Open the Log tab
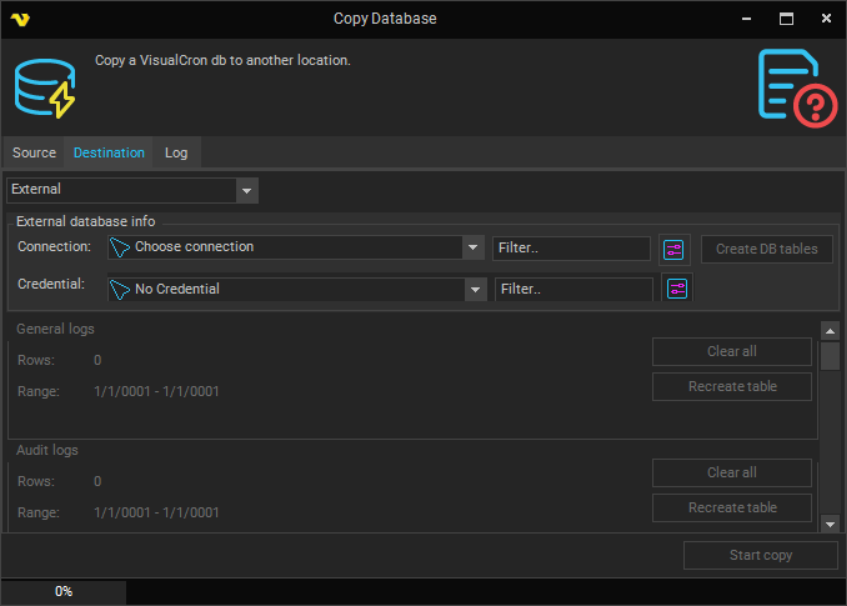Screen dimensions: 847x606 coord(176,153)
